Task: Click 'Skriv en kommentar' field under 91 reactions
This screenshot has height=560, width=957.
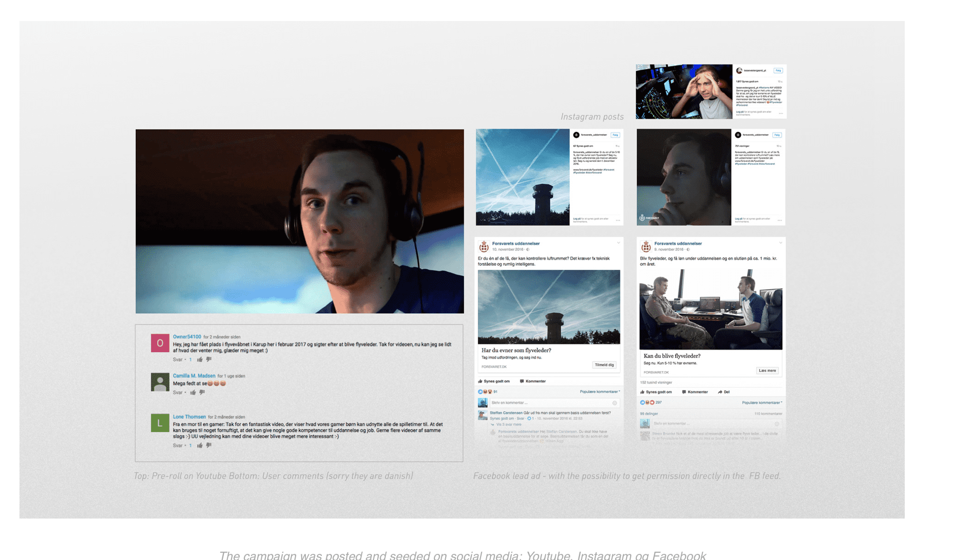Action: click(554, 403)
